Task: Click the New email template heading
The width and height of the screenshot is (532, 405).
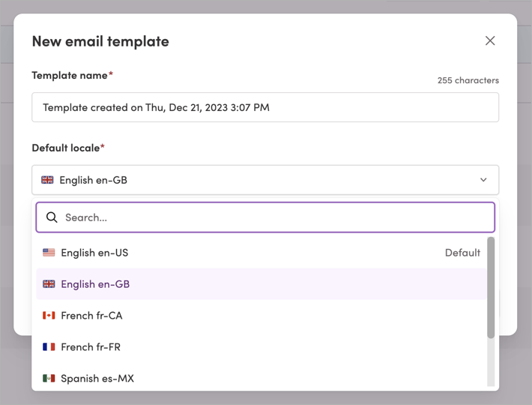Action: point(100,41)
